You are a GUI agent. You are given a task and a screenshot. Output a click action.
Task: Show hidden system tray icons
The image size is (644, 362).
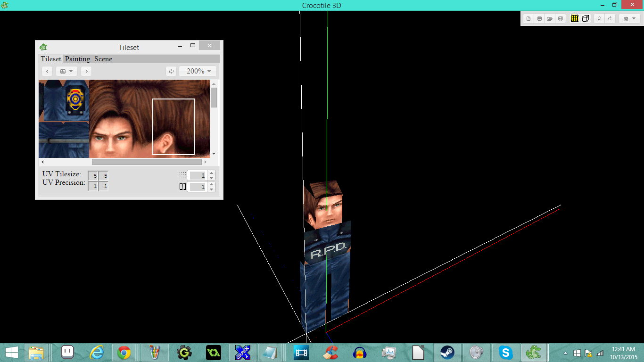(566, 353)
